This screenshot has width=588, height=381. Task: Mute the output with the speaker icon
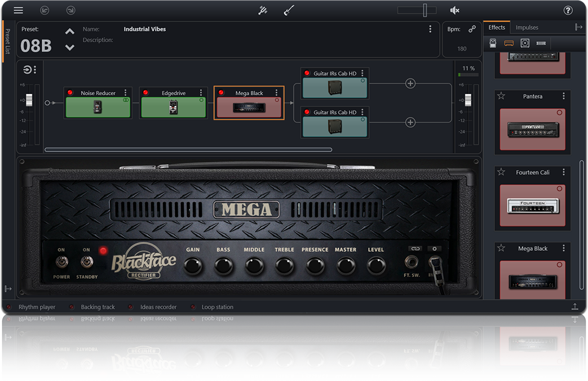pos(455,10)
